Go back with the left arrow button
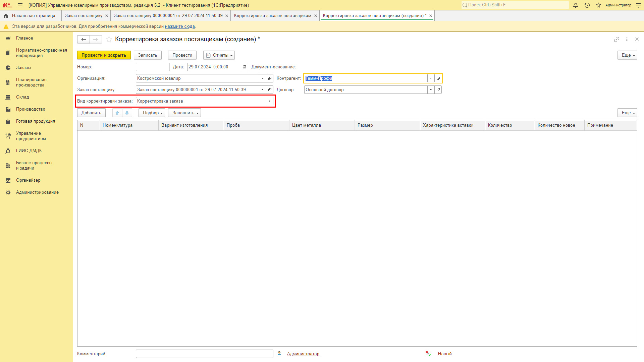The height and width of the screenshot is (362, 644). click(x=84, y=39)
